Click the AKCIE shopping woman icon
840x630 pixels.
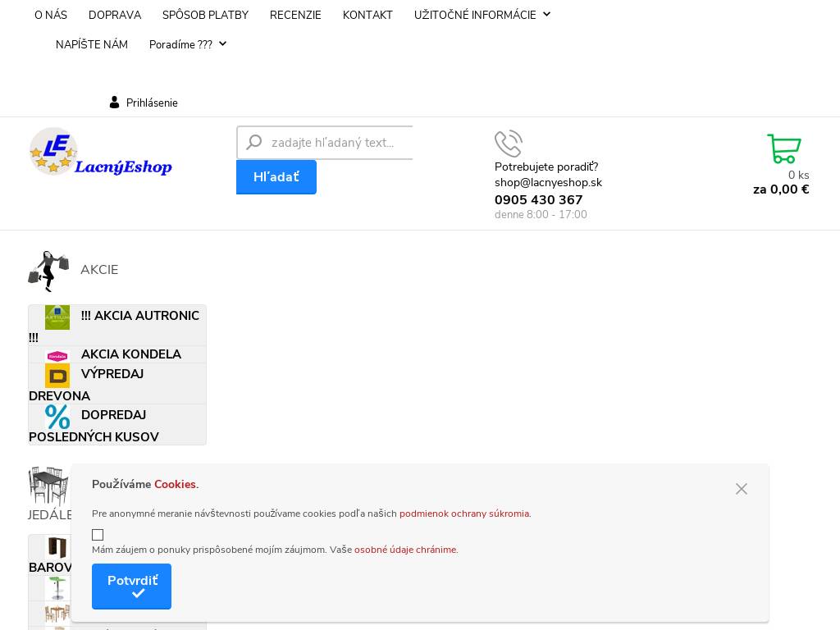tap(48, 271)
